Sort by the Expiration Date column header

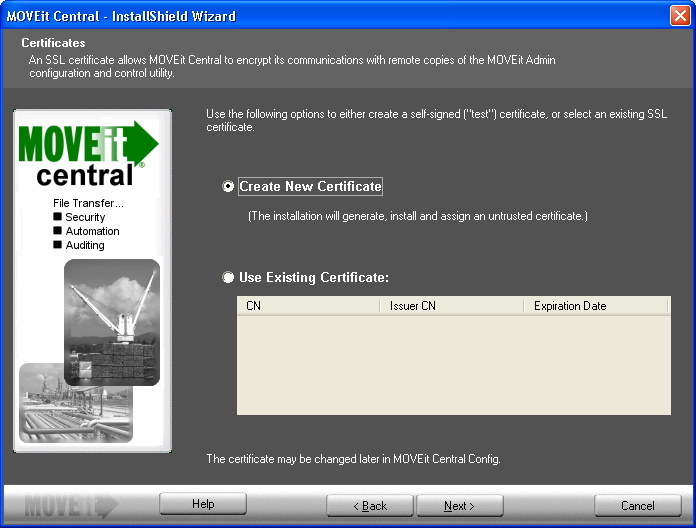coord(596,306)
